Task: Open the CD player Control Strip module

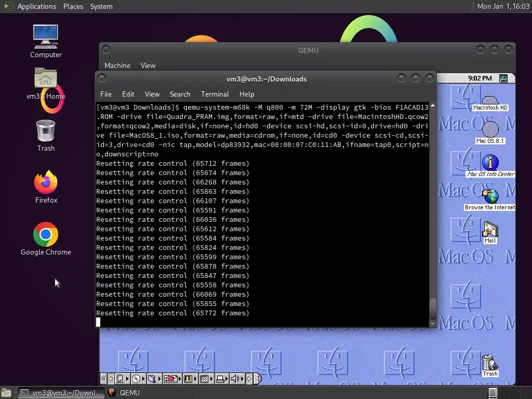Action: (138, 379)
